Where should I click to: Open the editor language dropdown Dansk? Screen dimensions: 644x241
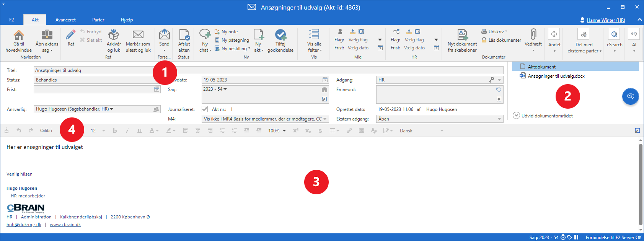[x=421, y=131]
